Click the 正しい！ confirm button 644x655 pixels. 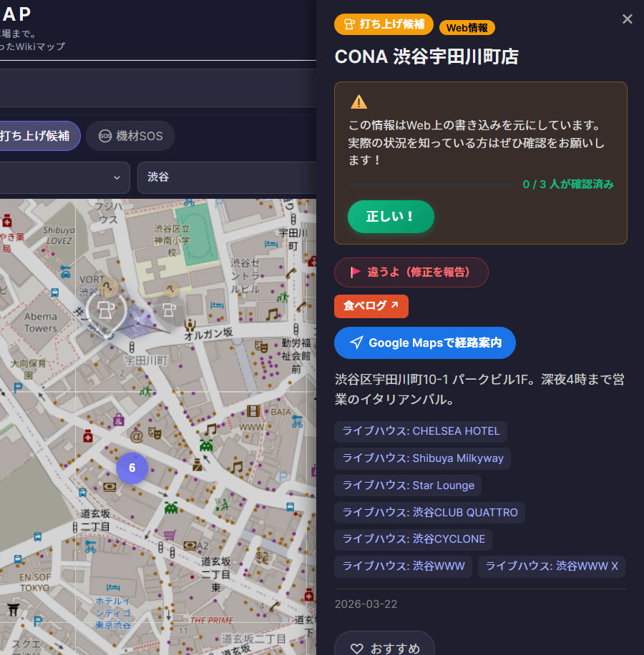pyautogui.click(x=391, y=217)
